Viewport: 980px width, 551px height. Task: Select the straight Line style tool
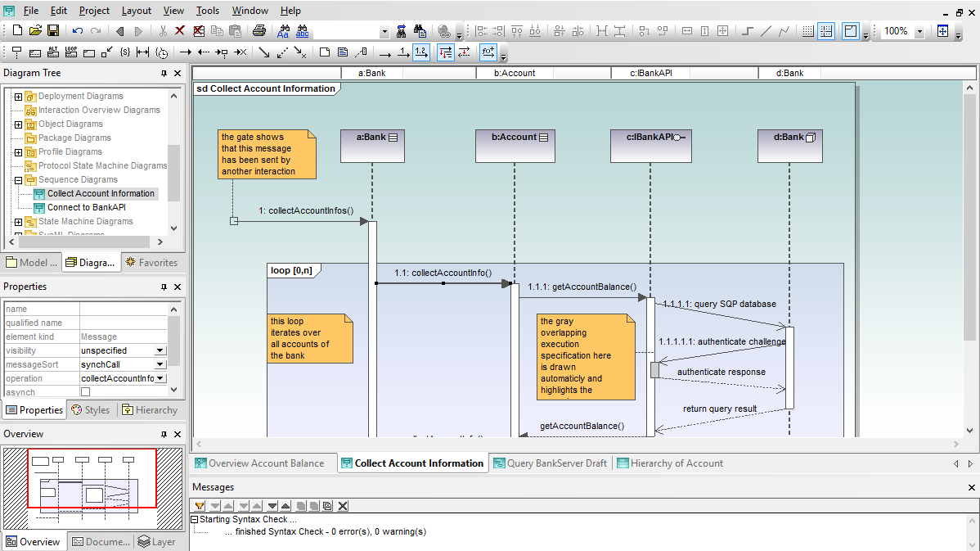pyautogui.click(x=766, y=30)
